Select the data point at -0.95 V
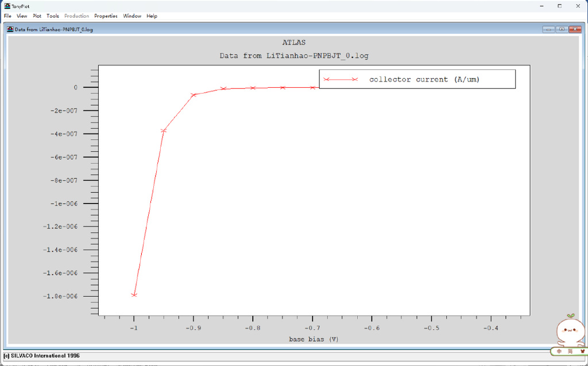 click(164, 130)
